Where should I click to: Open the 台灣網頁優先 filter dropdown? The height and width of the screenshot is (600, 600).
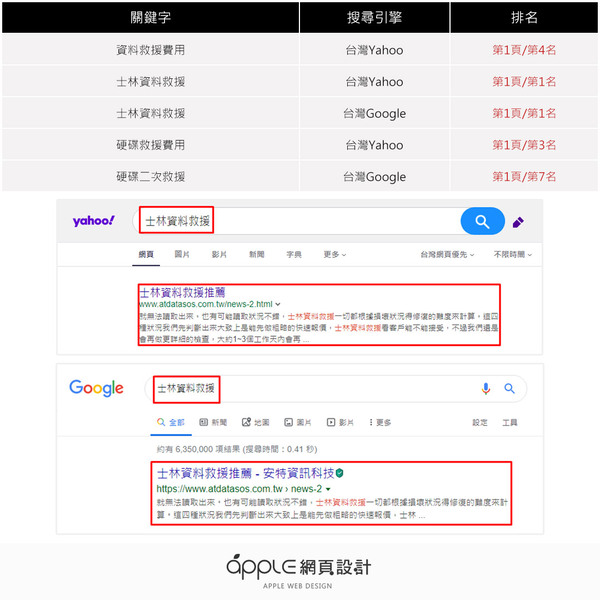coord(447,254)
